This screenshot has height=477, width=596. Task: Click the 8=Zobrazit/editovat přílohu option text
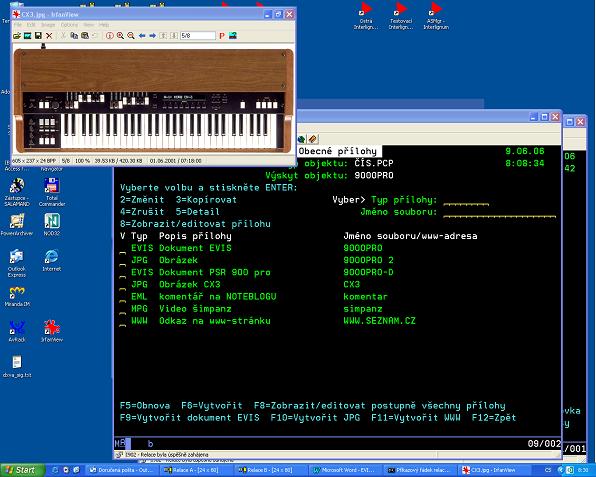(x=195, y=224)
